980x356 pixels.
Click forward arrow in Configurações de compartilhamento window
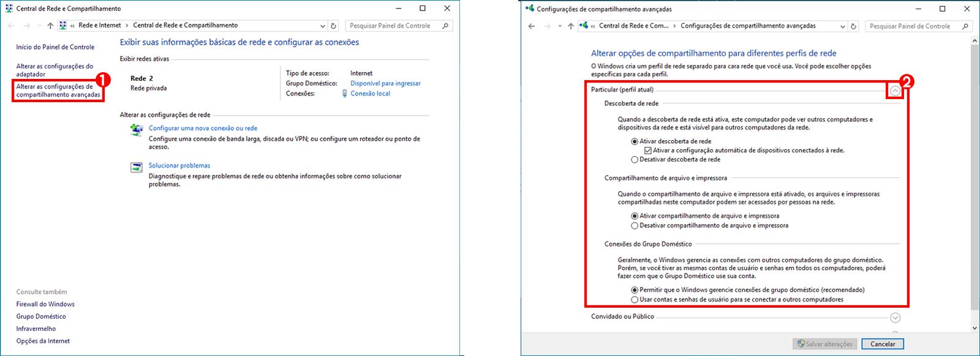pos(547,26)
